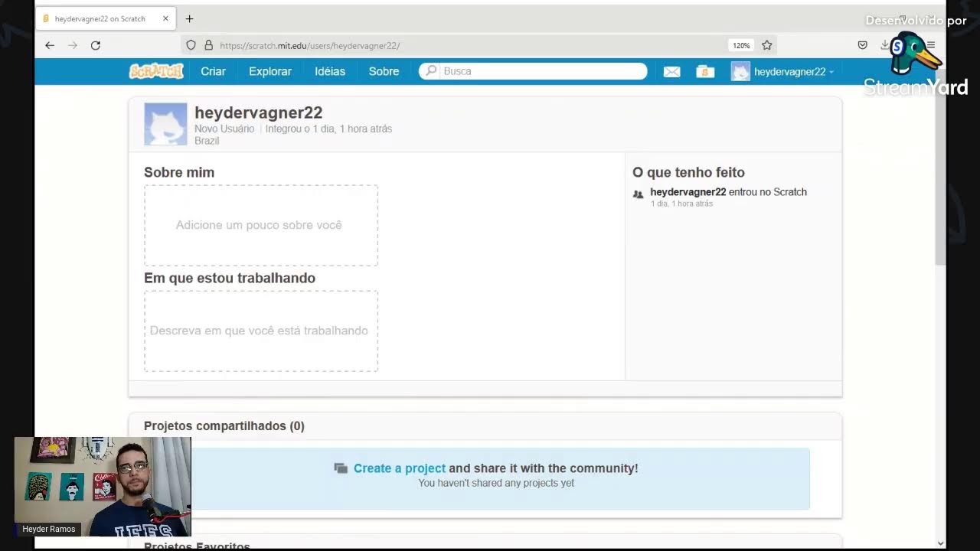Open a new browser tab with plus button

tap(189, 18)
